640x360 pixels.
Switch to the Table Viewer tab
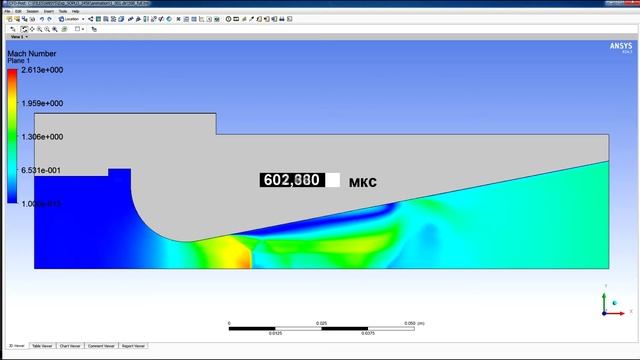pos(42,346)
